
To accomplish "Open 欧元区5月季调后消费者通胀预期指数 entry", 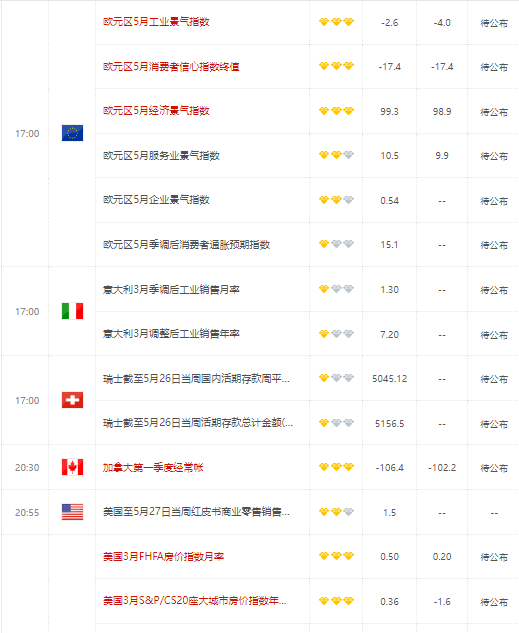I will click(186, 245).
